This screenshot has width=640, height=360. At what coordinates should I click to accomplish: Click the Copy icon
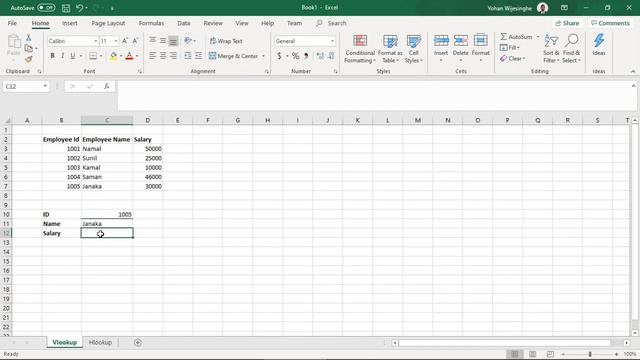(29, 49)
